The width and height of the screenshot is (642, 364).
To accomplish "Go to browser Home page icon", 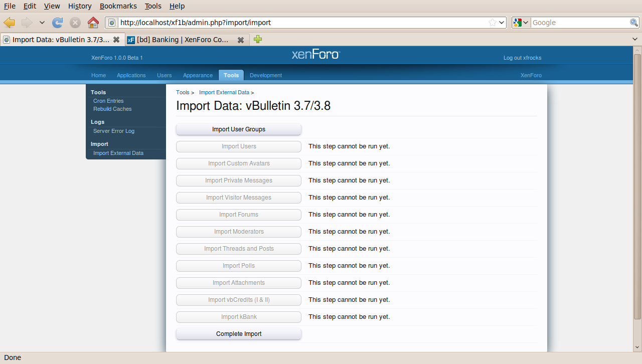I will [x=93, y=23].
